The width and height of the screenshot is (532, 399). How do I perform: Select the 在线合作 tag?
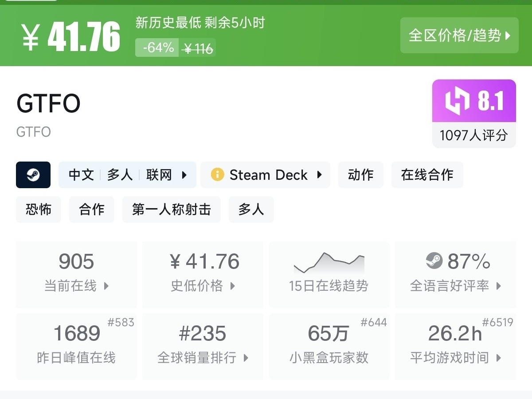pyautogui.click(x=427, y=175)
